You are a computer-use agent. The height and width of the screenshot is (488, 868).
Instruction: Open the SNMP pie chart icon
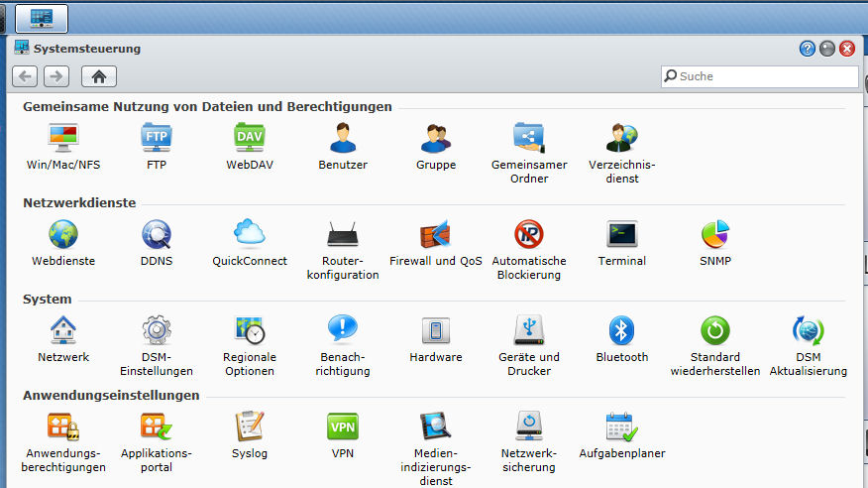pos(715,234)
